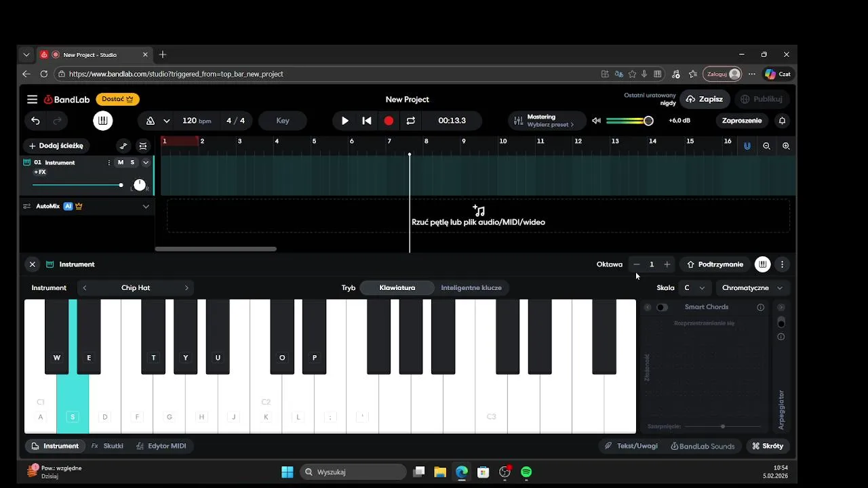Viewport: 868px width, 488px height.
Task: Click the Dostać premium button
Action: 117,99
